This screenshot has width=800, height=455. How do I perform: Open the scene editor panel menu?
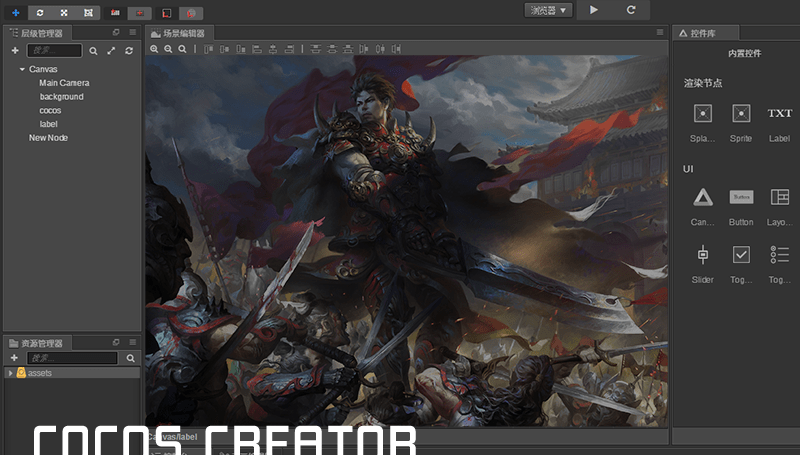[660, 32]
